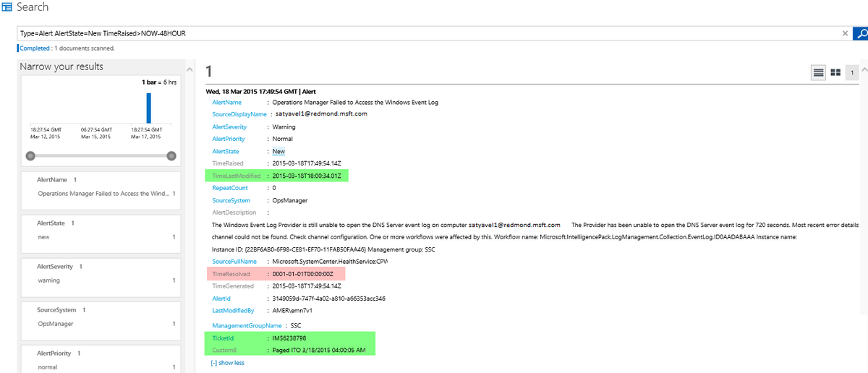Click the 'Completed' status text

(35, 48)
